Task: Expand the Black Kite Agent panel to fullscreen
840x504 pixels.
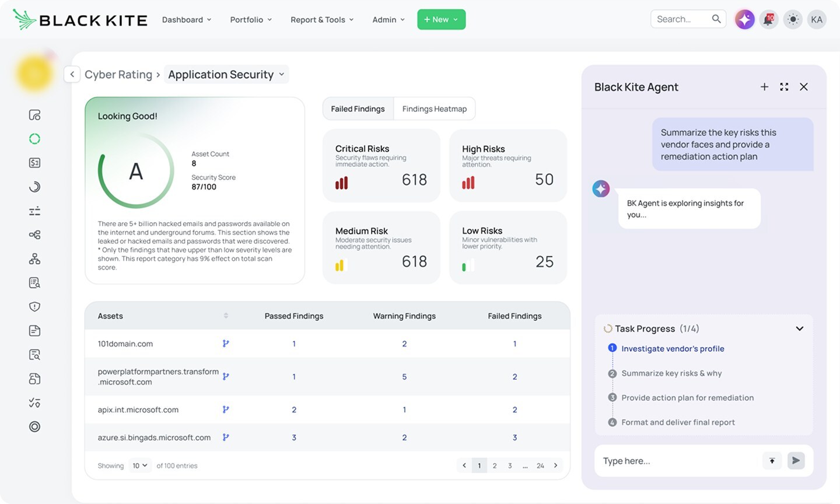Action: (784, 87)
